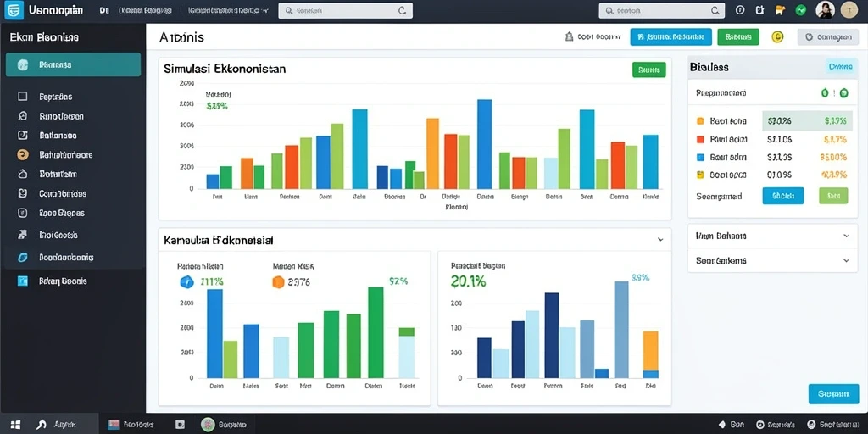Viewport: 868px width, 434px height.
Task: Expand the Iraen Bahaers section chevron
Action: point(846,236)
